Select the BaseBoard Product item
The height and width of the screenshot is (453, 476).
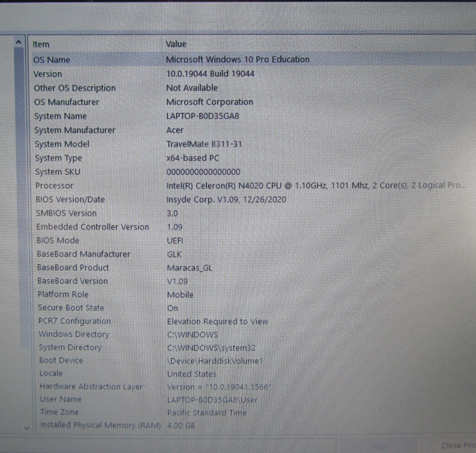click(73, 268)
